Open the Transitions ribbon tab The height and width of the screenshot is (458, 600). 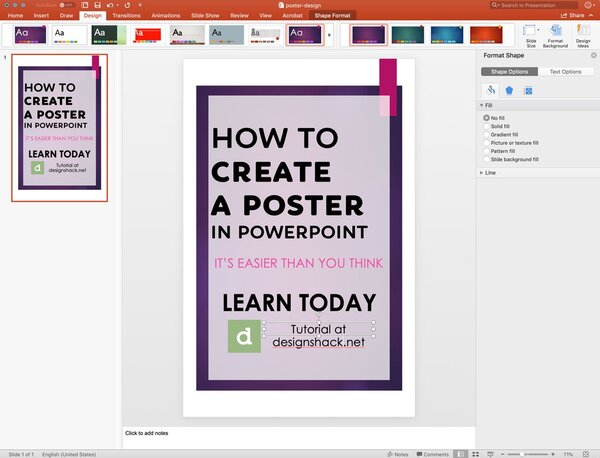coord(126,16)
